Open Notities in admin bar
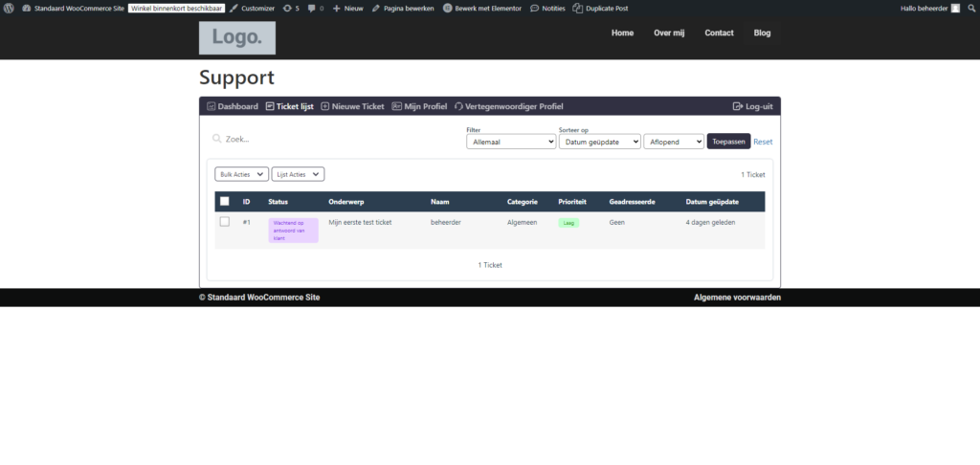This screenshot has width=980, height=465. tap(547, 8)
